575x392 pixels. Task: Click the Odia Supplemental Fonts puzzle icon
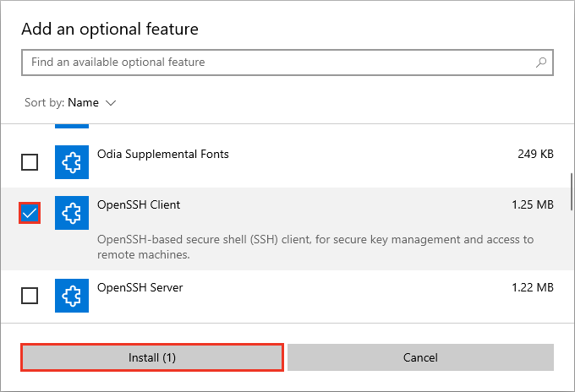click(72, 162)
